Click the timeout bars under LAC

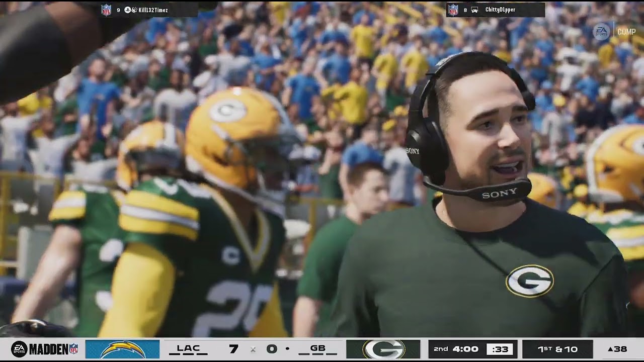[188, 354]
